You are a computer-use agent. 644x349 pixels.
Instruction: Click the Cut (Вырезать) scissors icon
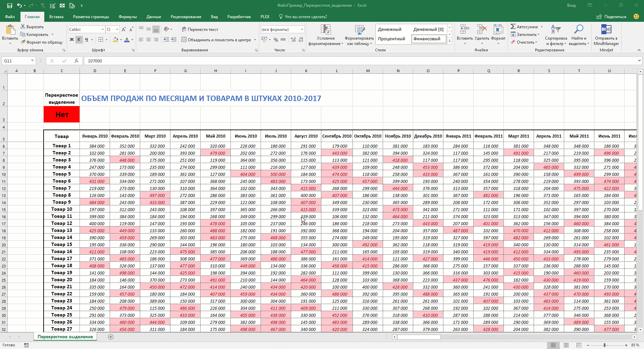pos(23,27)
